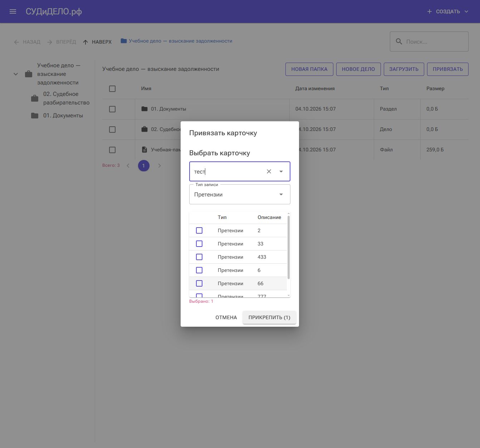Open the hamburger menu icon
The image size is (480, 448).
(x=13, y=11)
